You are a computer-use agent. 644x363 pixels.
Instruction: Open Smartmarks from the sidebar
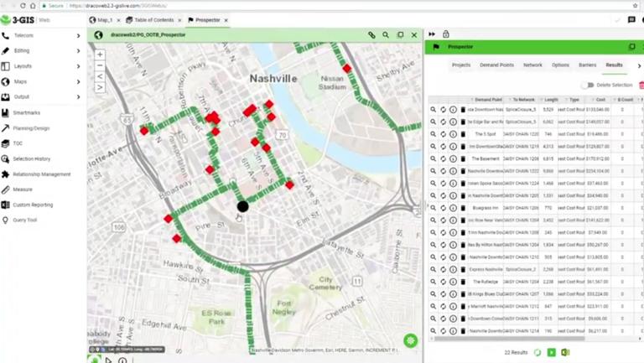pos(26,112)
